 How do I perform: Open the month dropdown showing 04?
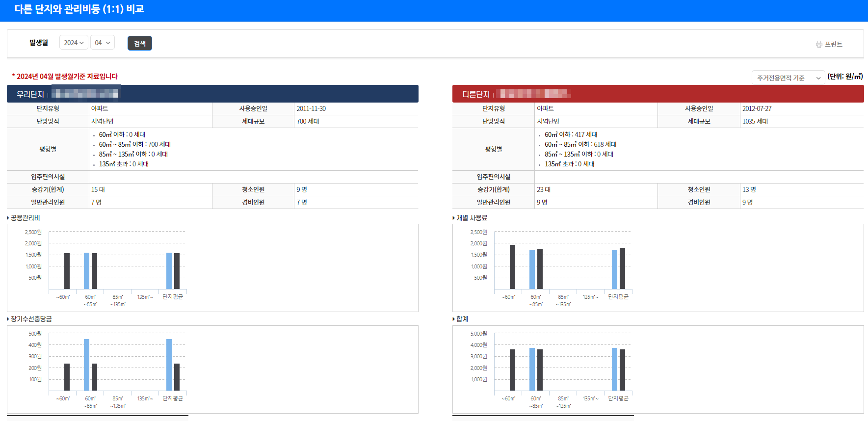point(103,43)
